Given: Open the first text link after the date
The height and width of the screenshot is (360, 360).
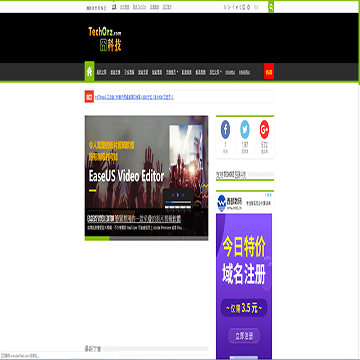Looking at the screenshot, I should tap(114, 7).
